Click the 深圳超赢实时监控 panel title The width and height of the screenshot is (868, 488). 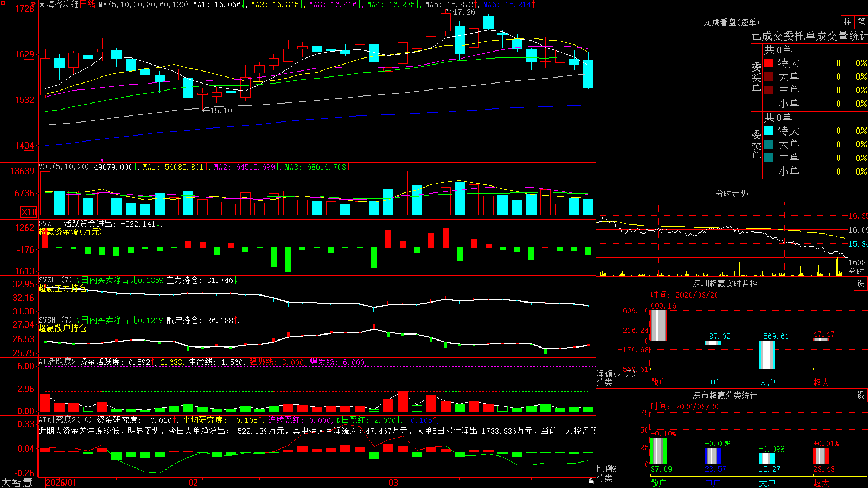(725, 284)
